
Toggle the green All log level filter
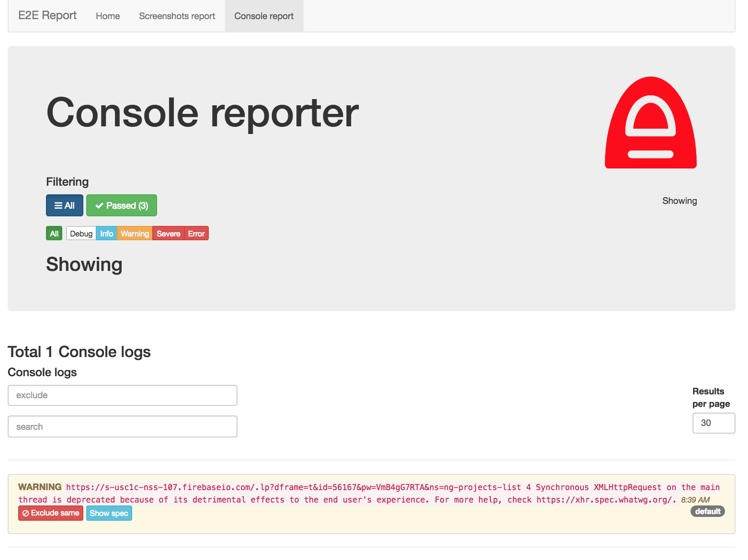point(54,233)
